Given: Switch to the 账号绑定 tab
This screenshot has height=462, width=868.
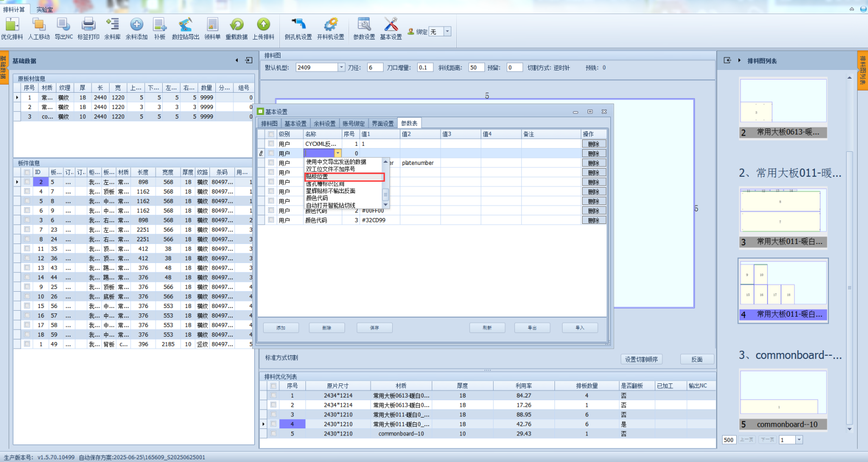Looking at the screenshot, I should pos(353,124).
